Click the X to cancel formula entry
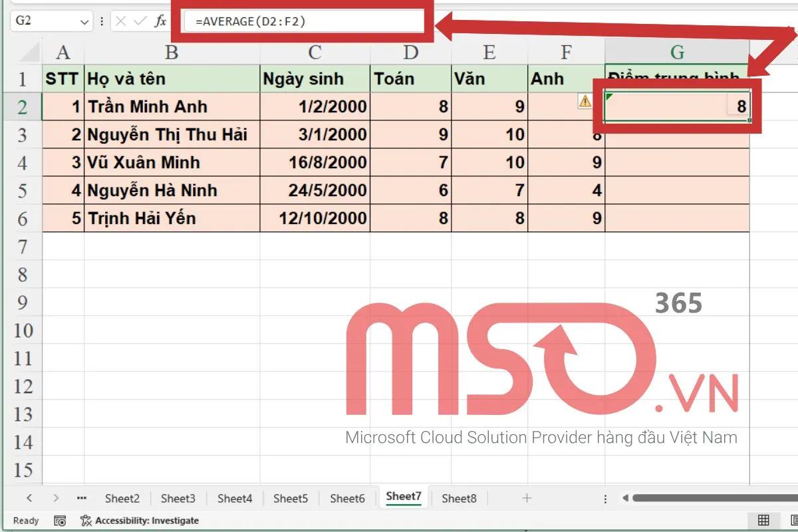The height and width of the screenshot is (532, 798). point(121,21)
